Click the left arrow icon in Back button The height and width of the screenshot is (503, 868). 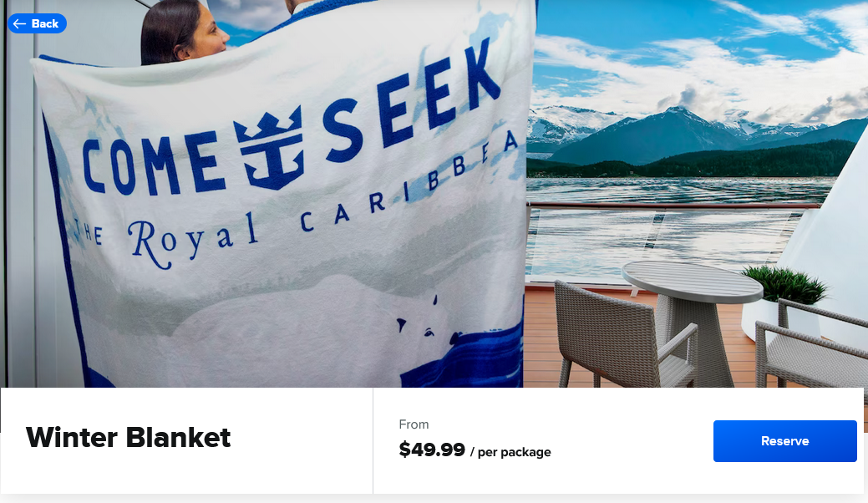click(19, 23)
